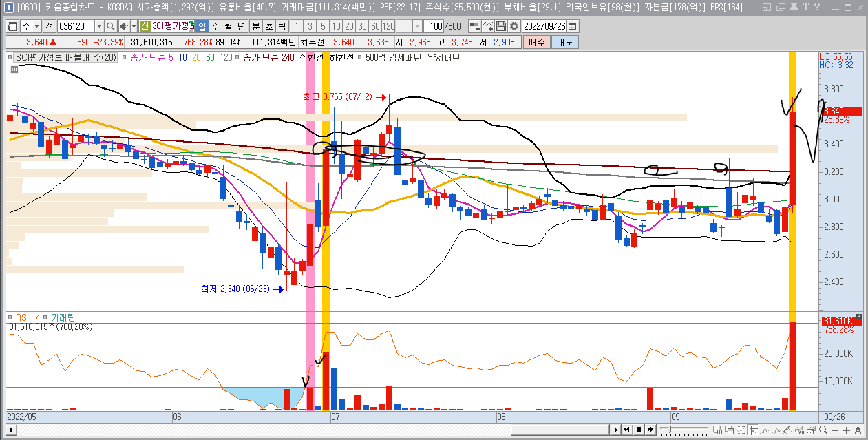Click the search magnifier next to stock code

click(x=111, y=26)
